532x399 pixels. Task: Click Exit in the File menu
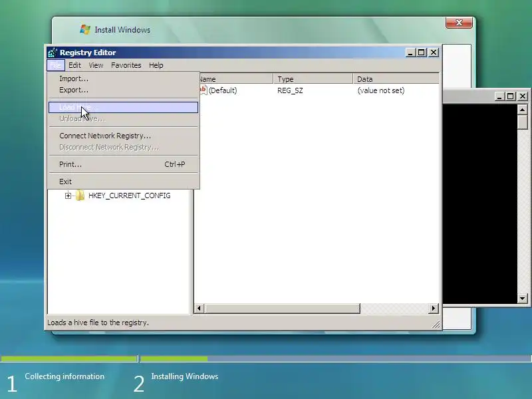coord(123,182)
